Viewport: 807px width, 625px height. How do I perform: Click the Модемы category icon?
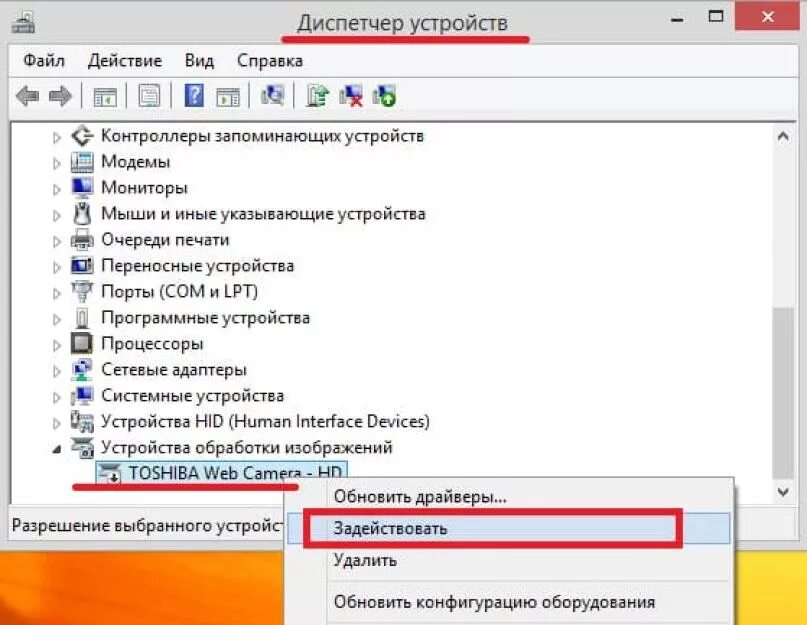pyautogui.click(x=82, y=162)
